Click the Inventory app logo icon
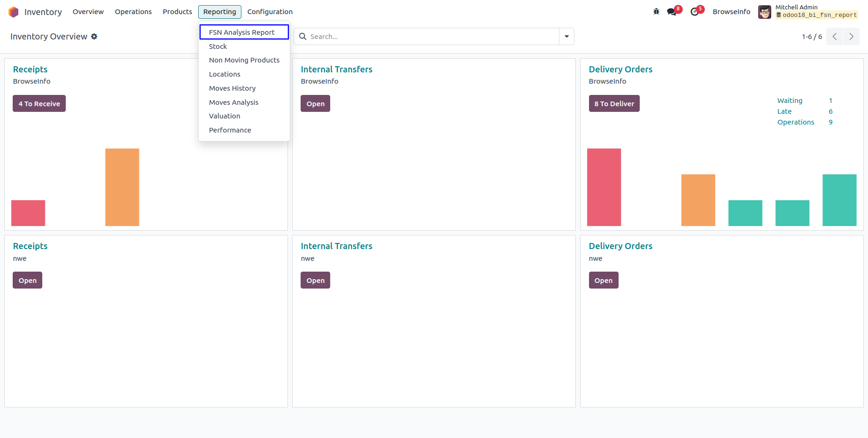The height and width of the screenshot is (438, 868). tap(13, 12)
